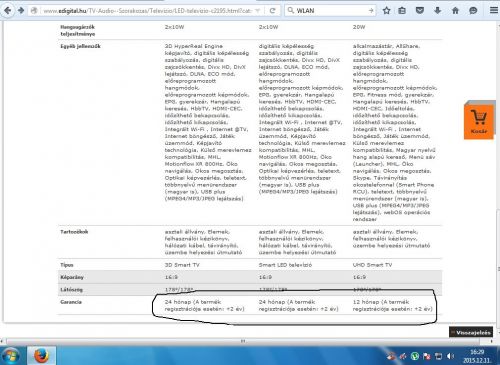Go to the Firefox home page
Viewport: 500px width, 365px height.
(455, 11)
